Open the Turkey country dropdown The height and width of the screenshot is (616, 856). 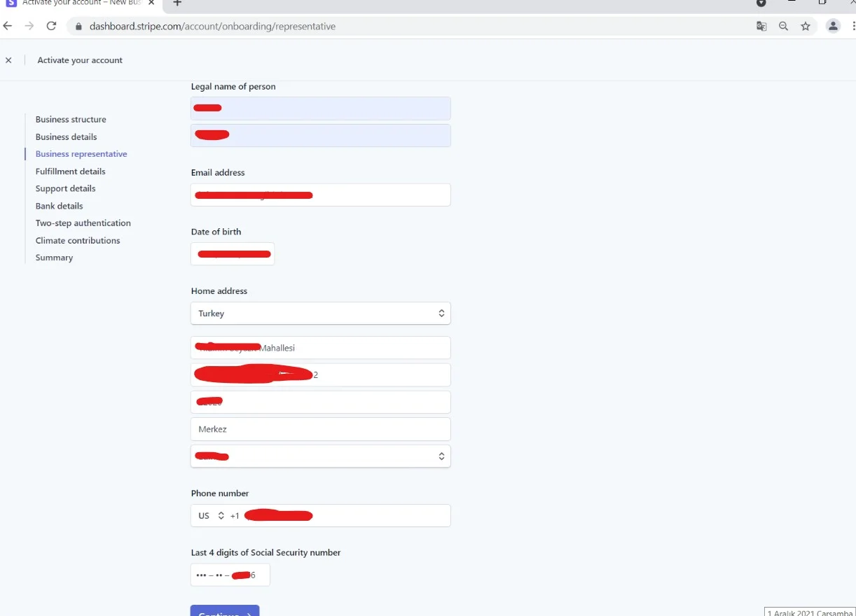(x=320, y=314)
